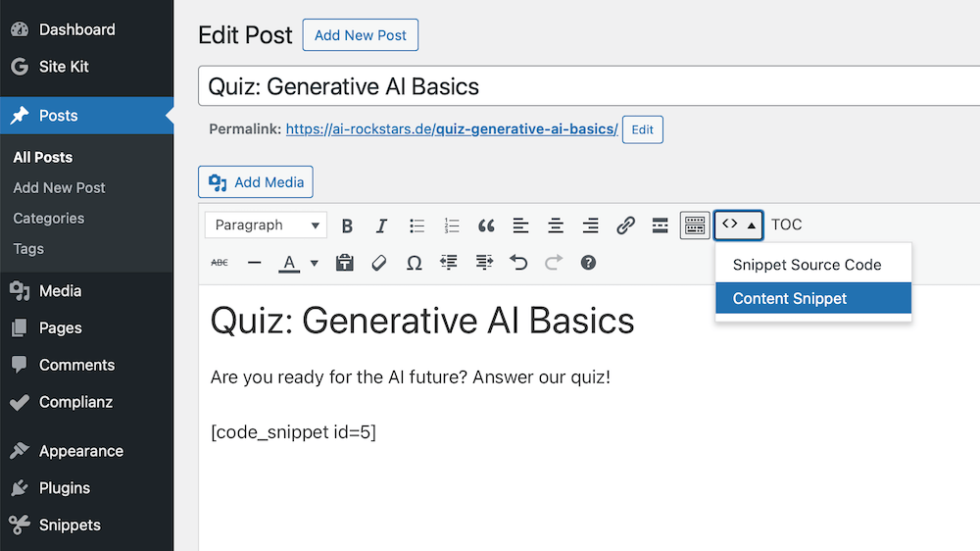The width and height of the screenshot is (980, 551).
Task: Open keyboard shortcuts help icon
Action: coord(588,263)
